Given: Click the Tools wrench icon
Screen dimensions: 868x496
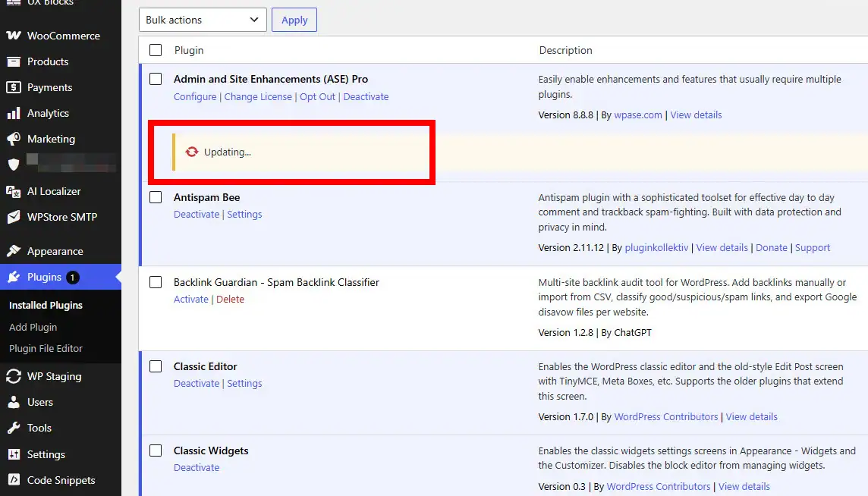Looking at the screenshot, I should [x=14, y=428].
